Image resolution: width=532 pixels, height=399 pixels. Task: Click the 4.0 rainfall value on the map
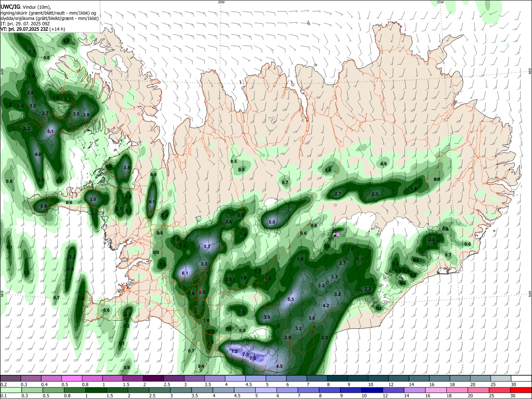[38, 154]
